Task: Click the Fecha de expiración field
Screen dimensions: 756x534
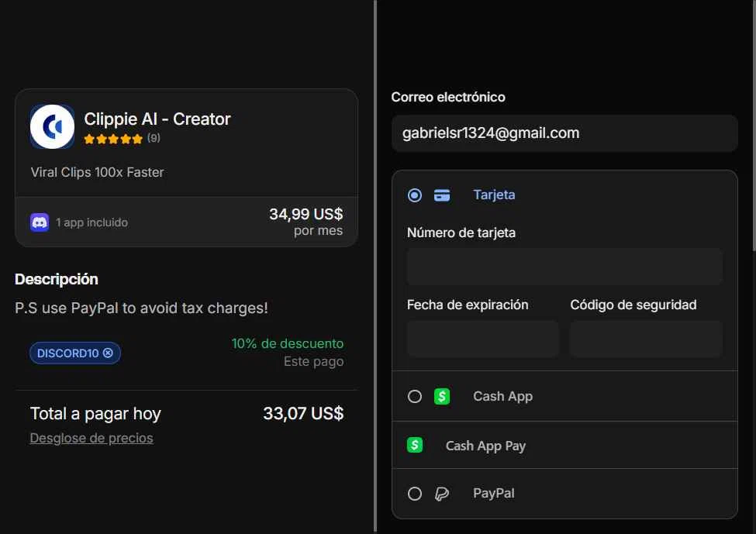Action: click(x=482, y=339)
